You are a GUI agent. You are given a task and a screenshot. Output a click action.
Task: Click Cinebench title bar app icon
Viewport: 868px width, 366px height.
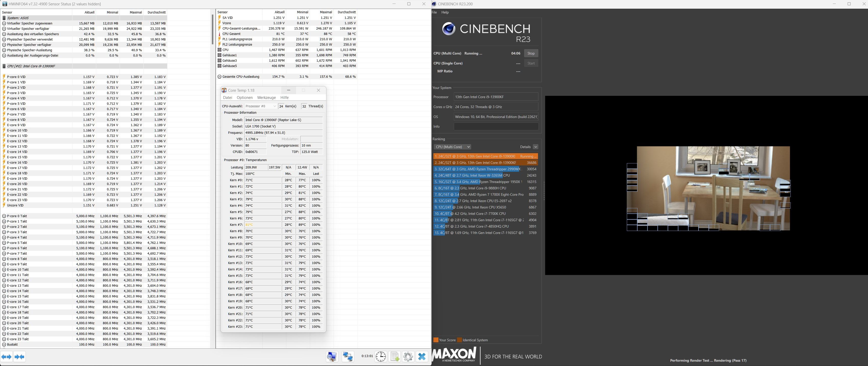(434, 4)
